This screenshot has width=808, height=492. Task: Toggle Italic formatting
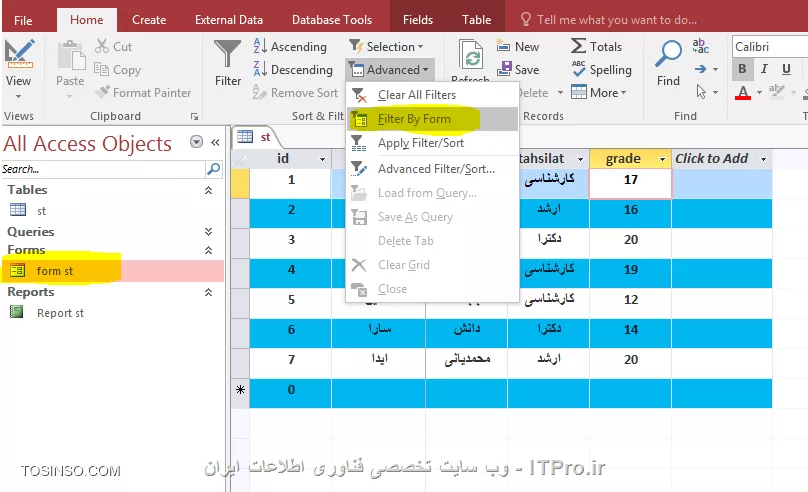pyautogui.click(x=764, y=69)
